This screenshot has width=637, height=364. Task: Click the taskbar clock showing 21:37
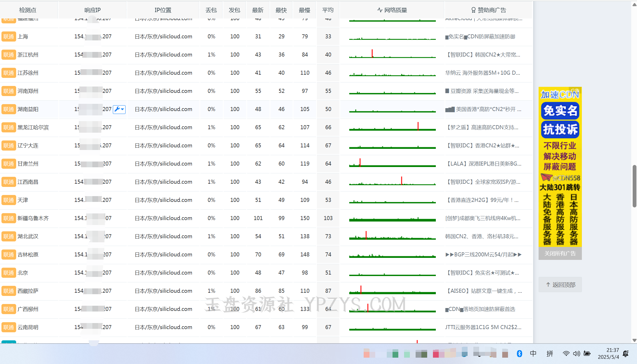[608, 353]
